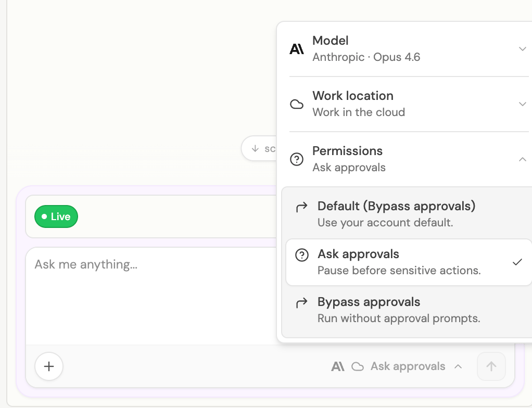Collapse the Permissions chevron

(x=522, y=159)
